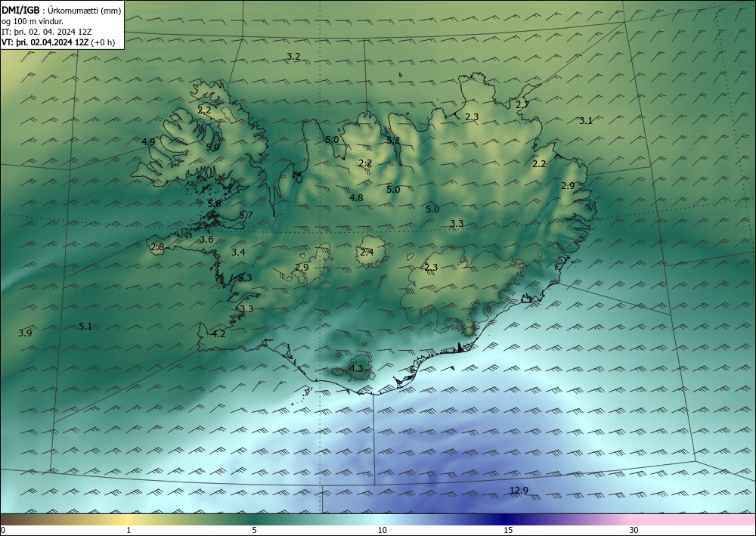The height and width of the screenshot is (536, 756).
Task: Click the 'og 100 m vindur.' legend line
Action: click(x=33, y=21)
